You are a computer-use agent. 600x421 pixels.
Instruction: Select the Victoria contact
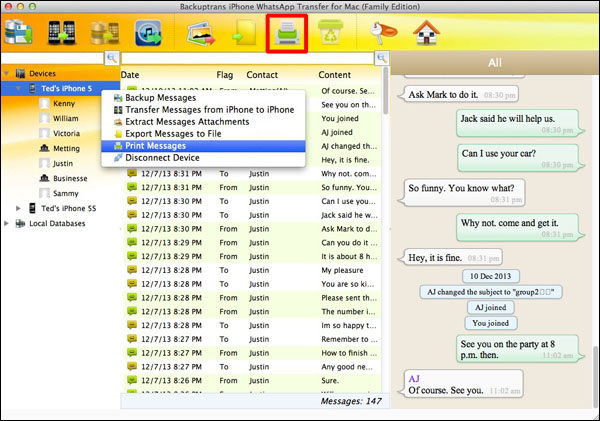click(x=66, y=134)
